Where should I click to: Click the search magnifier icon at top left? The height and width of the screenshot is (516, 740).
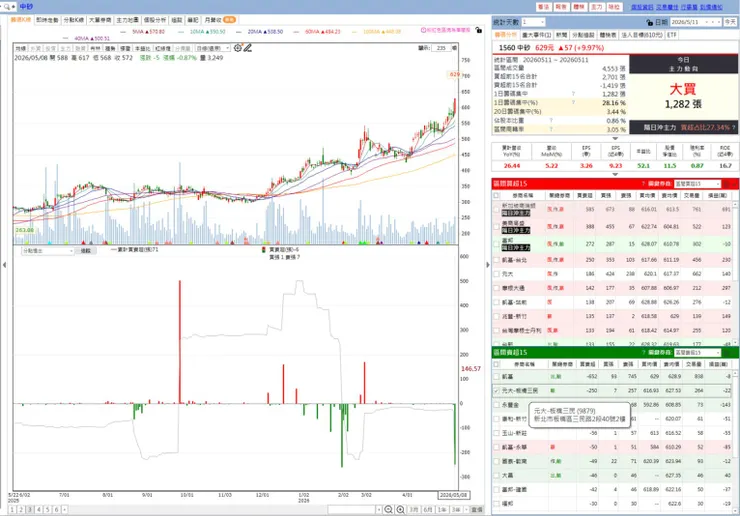pyautogui.click(x=7, y=7)
